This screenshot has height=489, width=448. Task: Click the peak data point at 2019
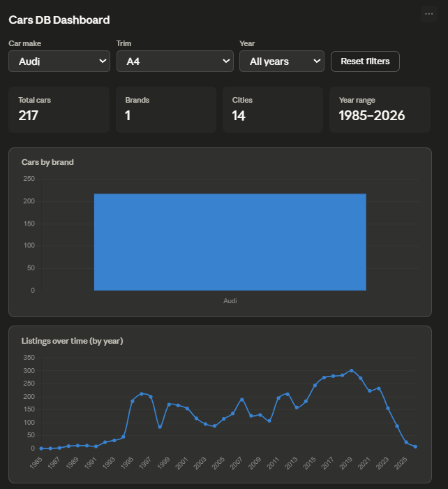pos(352,370)
